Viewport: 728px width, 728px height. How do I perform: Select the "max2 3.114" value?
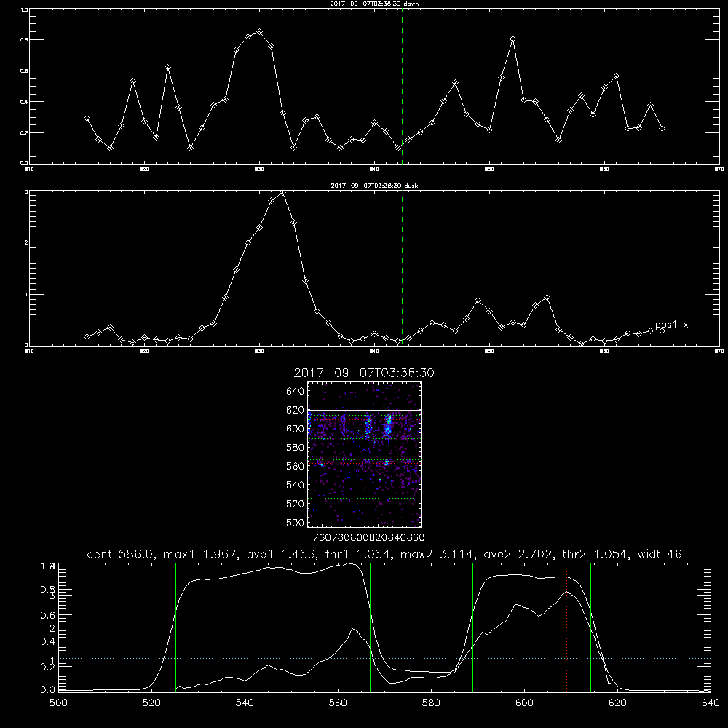click(x=439, y=554)
